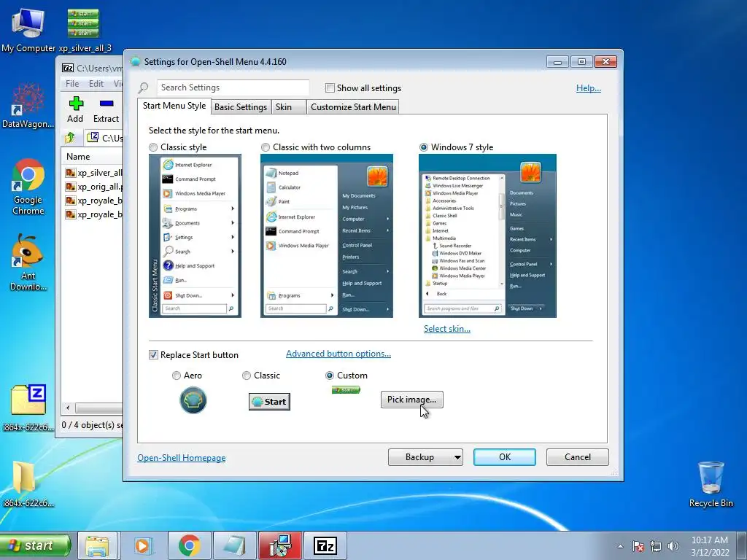The image size is (747, 560).
Task: Open the i864x zip archive on desktop
Action: coord(28,408)
